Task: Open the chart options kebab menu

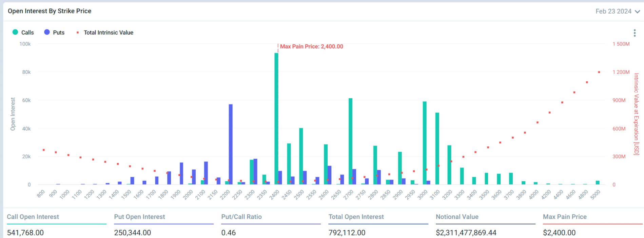Action: pyautogui.click(x=635, y=33)
